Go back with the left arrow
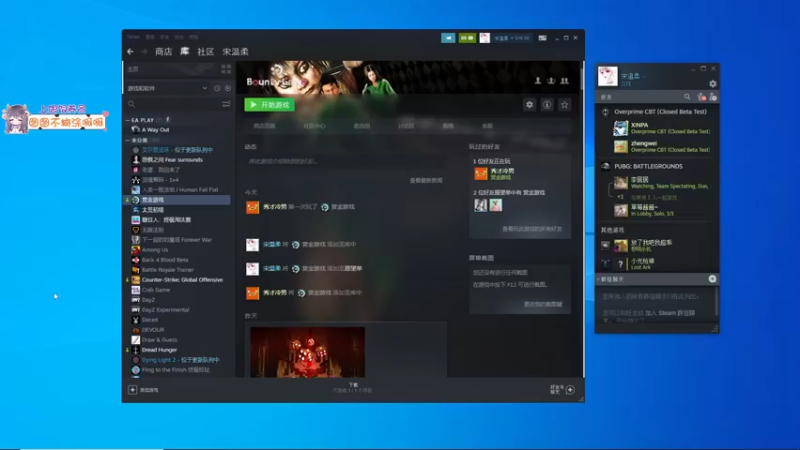800x450 pixels. coord(131,52)
